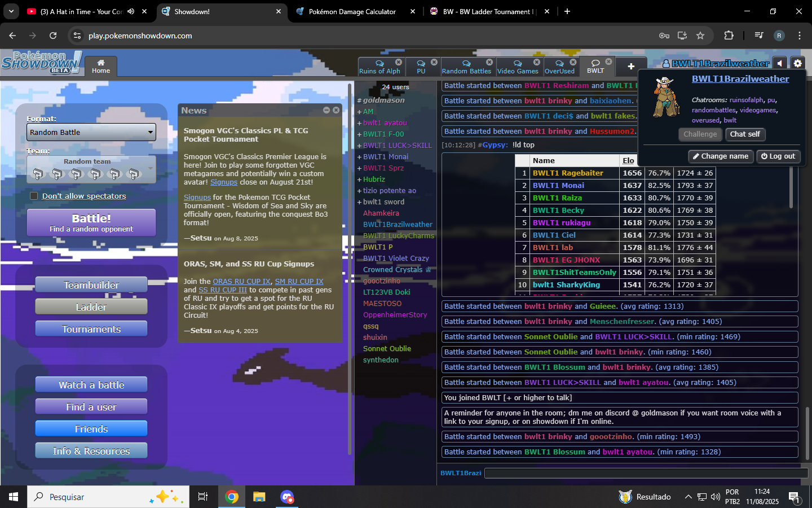
Task: Click BWLT1 Ragebaiter in the ladder table
Action: (x=568, y=173)
